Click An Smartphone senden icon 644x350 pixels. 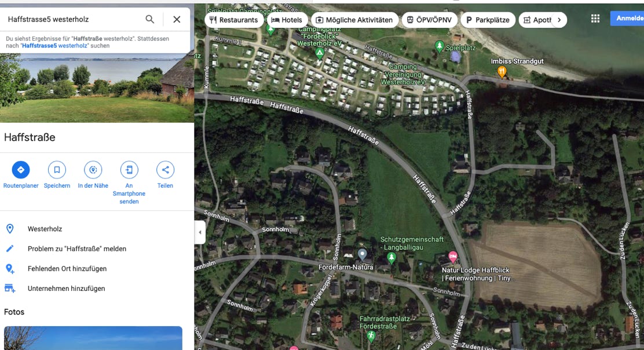point(129,170)
